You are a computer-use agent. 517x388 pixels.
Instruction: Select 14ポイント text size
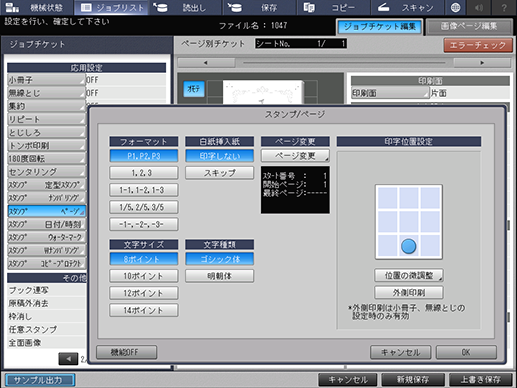click(144, 310)
